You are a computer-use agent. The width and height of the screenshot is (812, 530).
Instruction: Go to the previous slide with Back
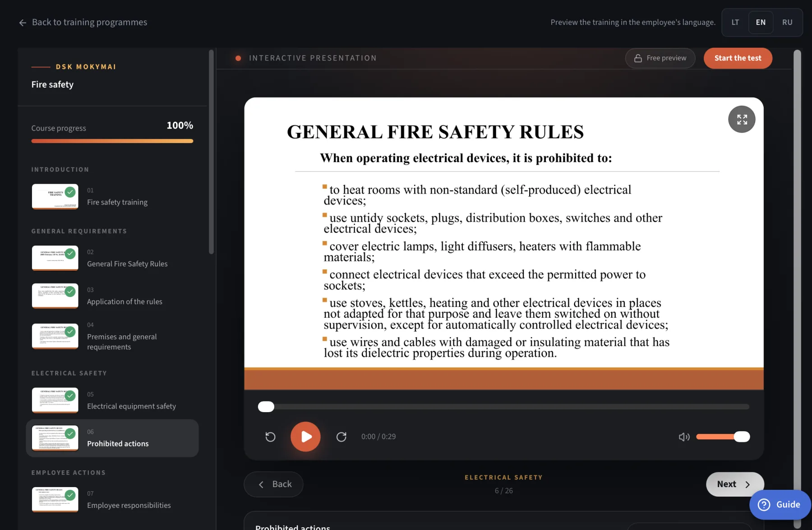(x=273, y=484)
